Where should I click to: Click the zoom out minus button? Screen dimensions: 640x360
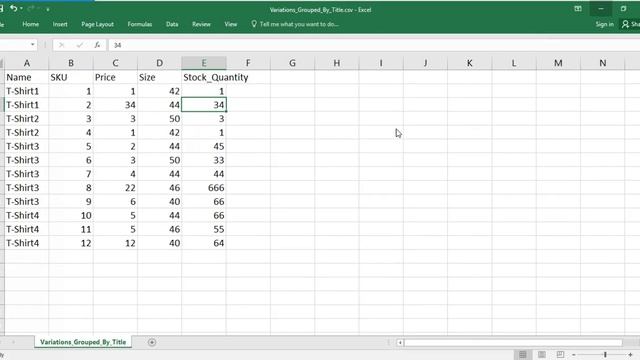(x=573, y=355)
